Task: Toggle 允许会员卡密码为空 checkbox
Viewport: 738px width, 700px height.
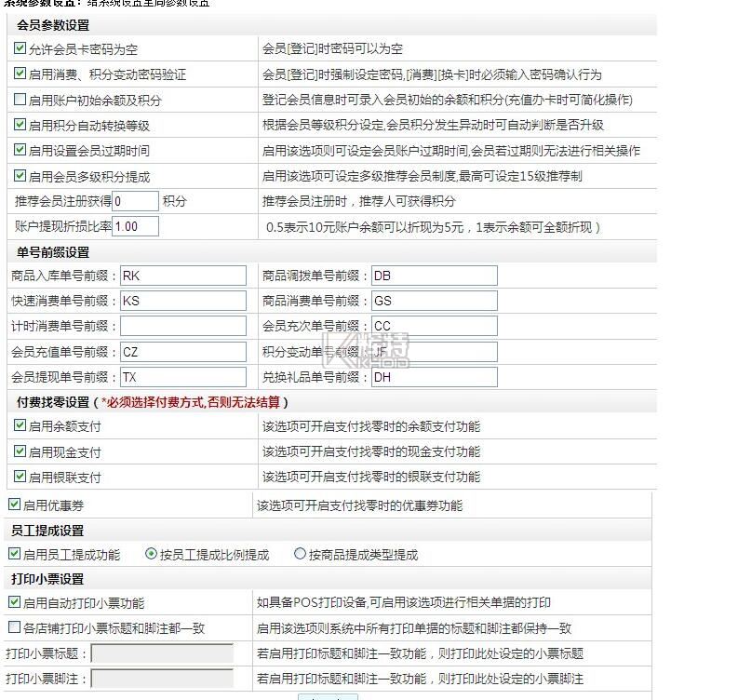Action: coord(20,48)
